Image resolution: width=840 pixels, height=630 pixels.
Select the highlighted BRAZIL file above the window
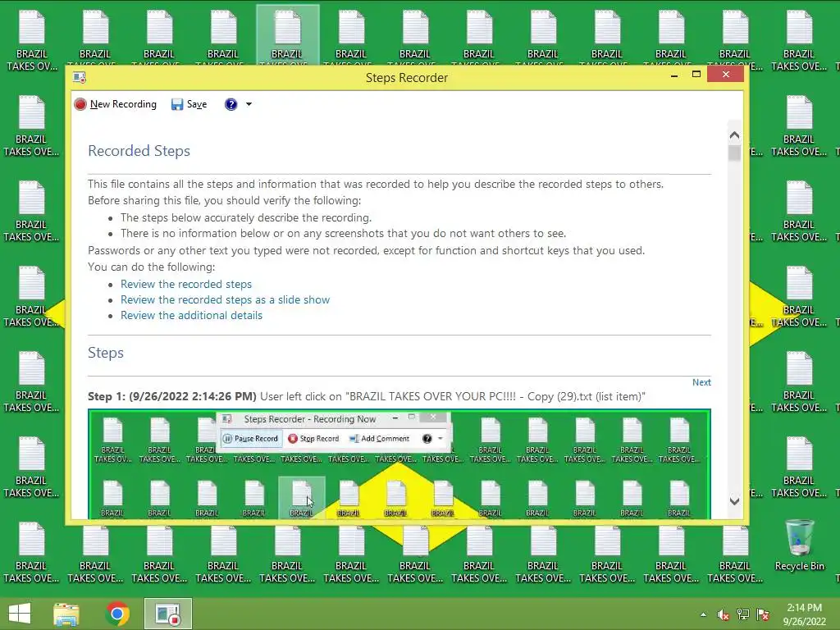(288, 34)
